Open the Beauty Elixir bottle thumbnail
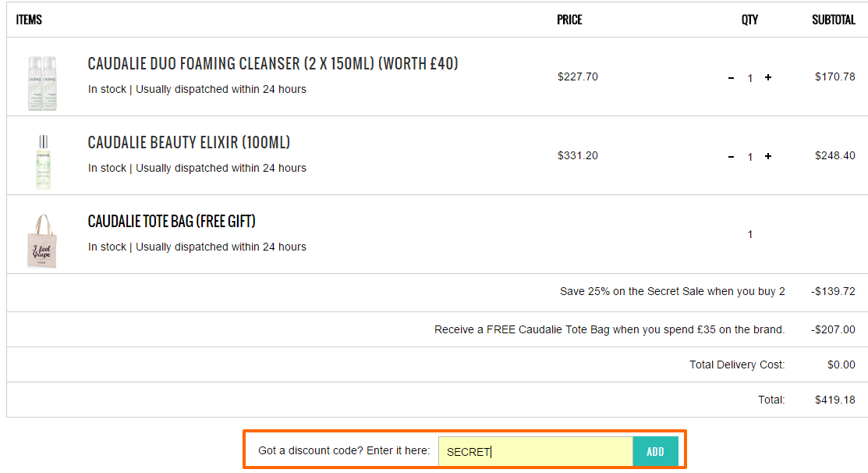The height and width of the screenshot is (473, 868). (x=43, y=162)
